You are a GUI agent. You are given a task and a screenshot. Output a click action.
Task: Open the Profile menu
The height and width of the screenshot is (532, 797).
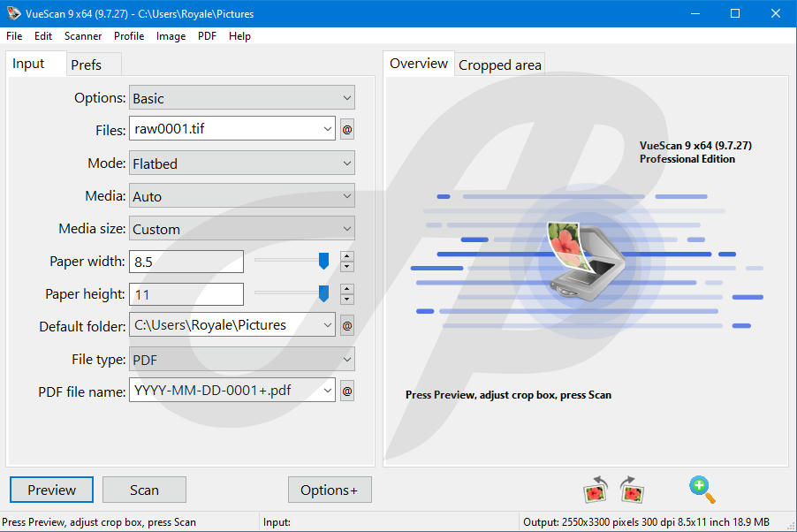[129, 36]
